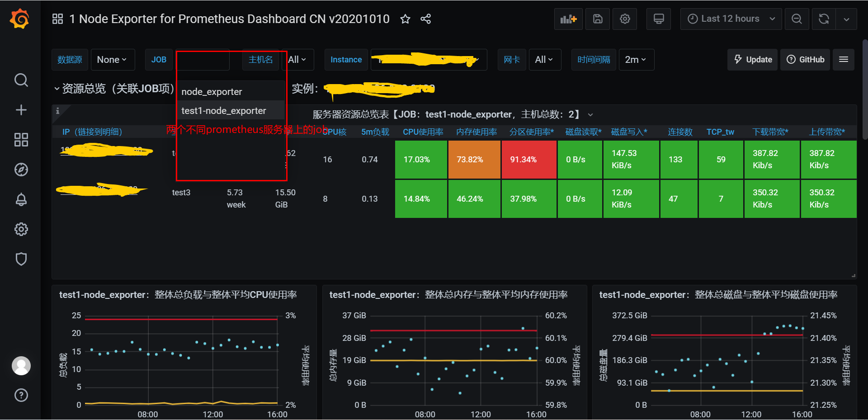Select test1-node_exporter from the JOB list
This screenshot has width=868, height=420.
click(223, 110)
